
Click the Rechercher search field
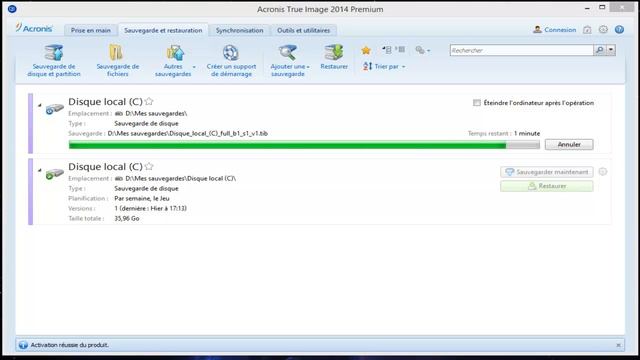522,50
